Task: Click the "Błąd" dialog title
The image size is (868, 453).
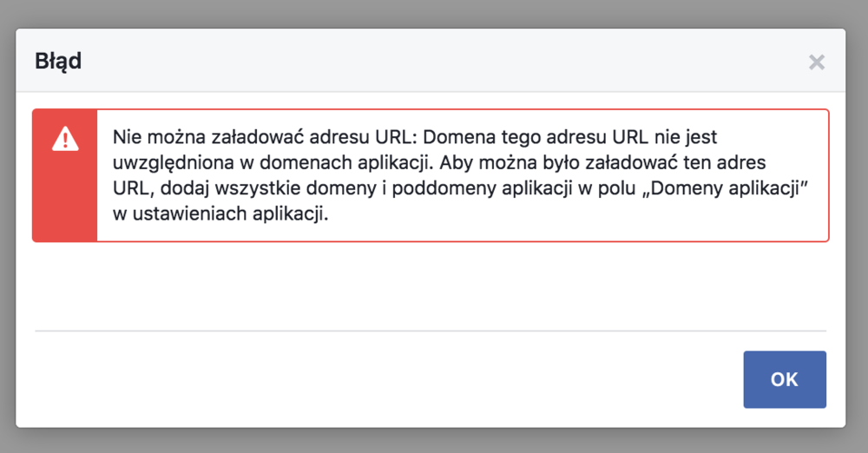Action: [x=58, y=61]
